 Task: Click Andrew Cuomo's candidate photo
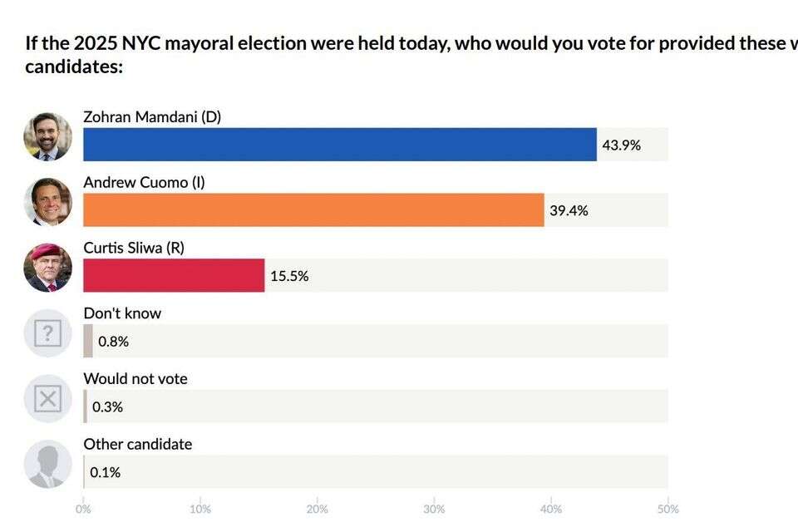[47, 202]
